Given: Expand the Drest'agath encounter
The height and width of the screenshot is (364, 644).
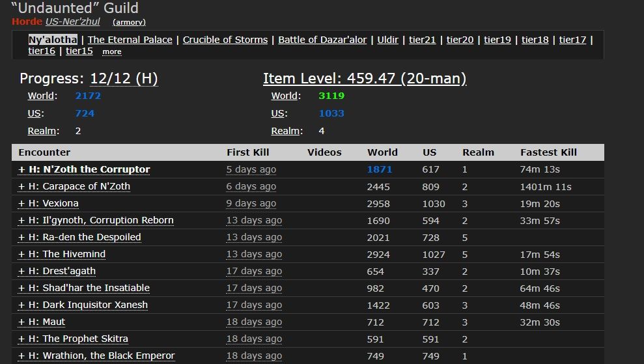Looking at the screenshot, I should tap(57, 271).
